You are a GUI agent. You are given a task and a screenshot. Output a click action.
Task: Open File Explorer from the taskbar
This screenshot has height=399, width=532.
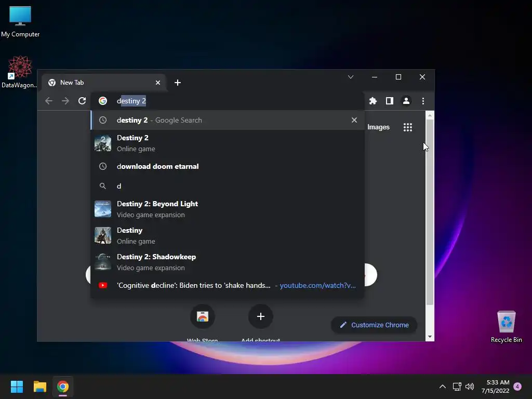point(39,387)
